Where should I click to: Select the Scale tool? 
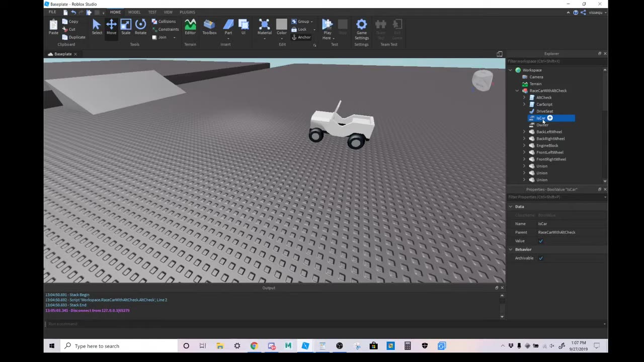pyautogui.click(x=126, y=26)
